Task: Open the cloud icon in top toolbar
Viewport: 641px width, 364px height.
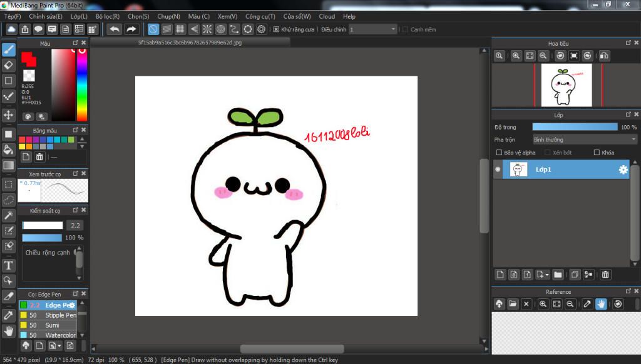Action: point(11,29)
